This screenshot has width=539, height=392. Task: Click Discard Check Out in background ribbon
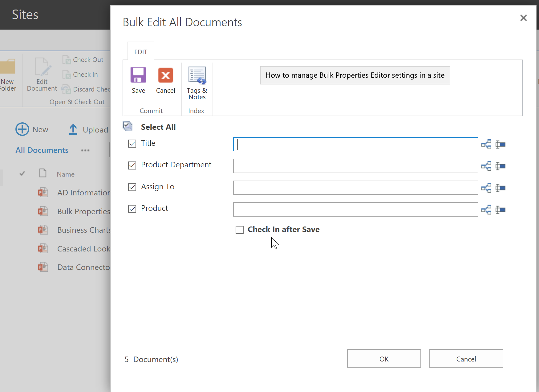[x=86, y=89]
